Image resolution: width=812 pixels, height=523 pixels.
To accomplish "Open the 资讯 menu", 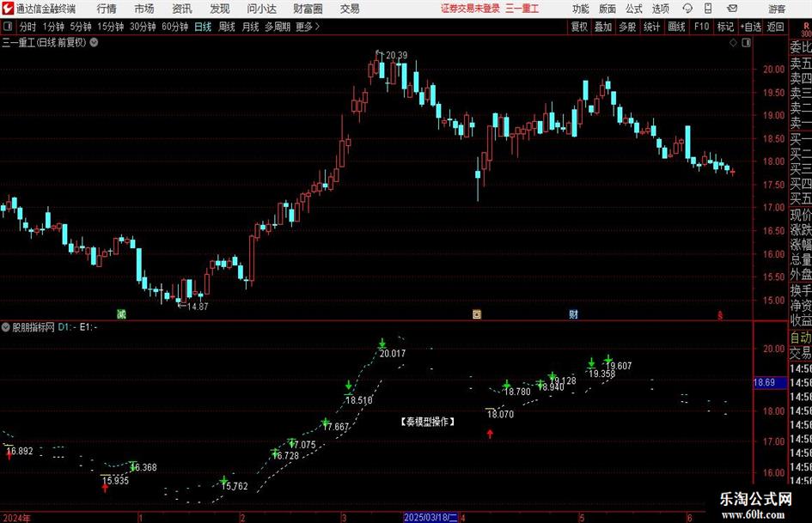I will (182, 9).
